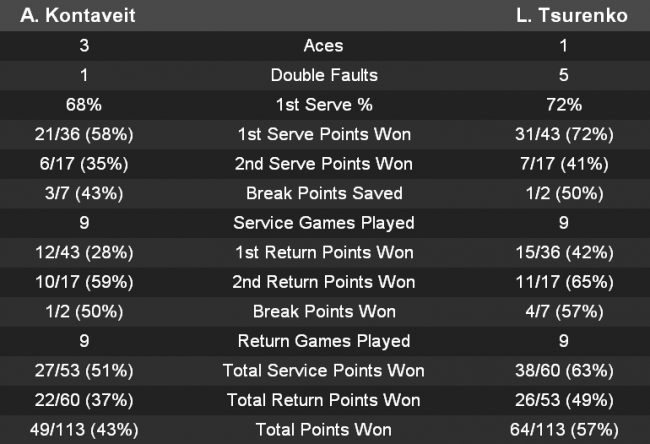Click the Total Return Points Won label
The height and width of the screenshot is (444, 650).
pos(324,401)
